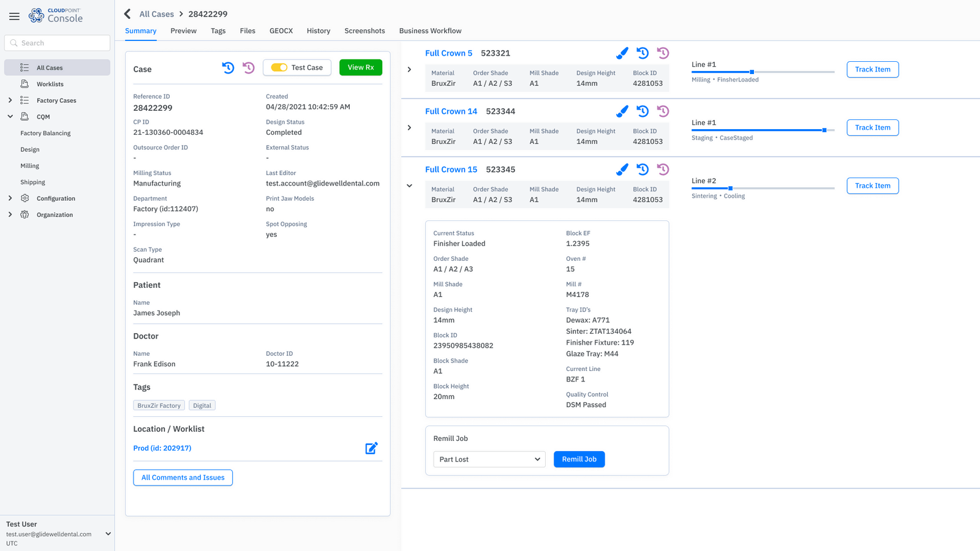Click the View Rx button
Image resolution: width=980 pixels, height=551 pixels.
pyautogui.click(x=360, y=67)
